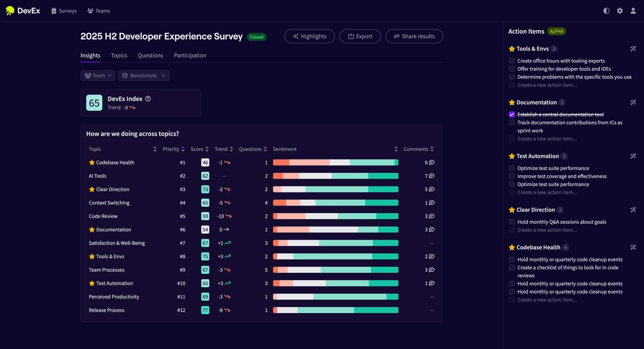Click the Export button
Image resolution: width=644 pixels, height=349 pixels.
coord(360,36)
